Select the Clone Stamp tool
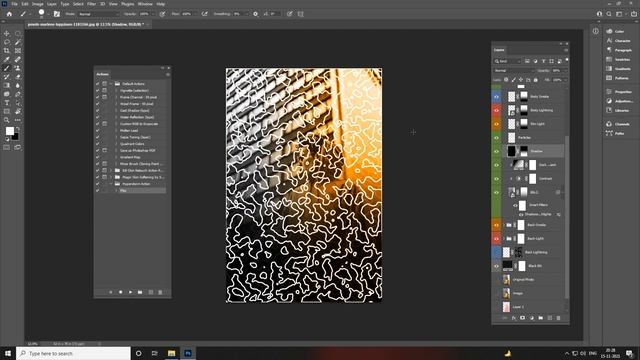The width and height of the screenshot is (640, 360). (18, 68)
